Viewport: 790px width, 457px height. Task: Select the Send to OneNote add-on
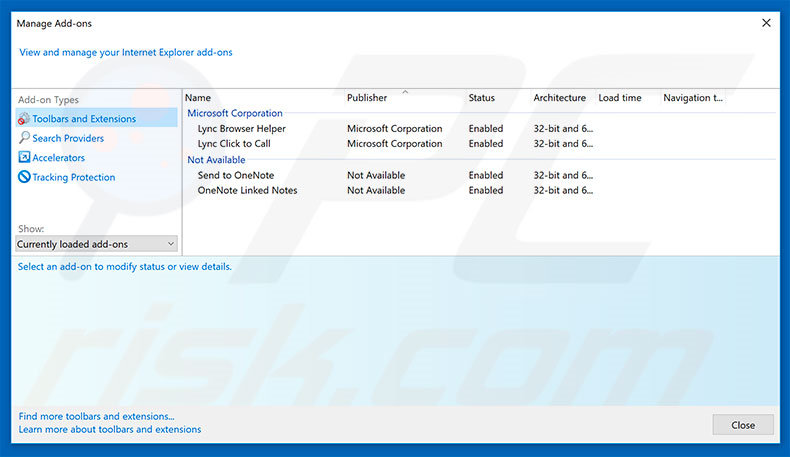click(236, 175)
